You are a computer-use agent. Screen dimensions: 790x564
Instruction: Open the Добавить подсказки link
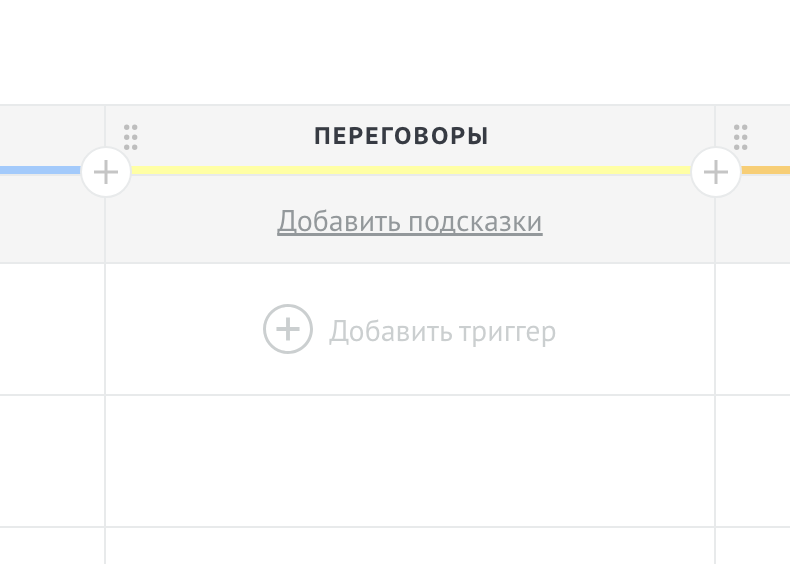point(410,221)
